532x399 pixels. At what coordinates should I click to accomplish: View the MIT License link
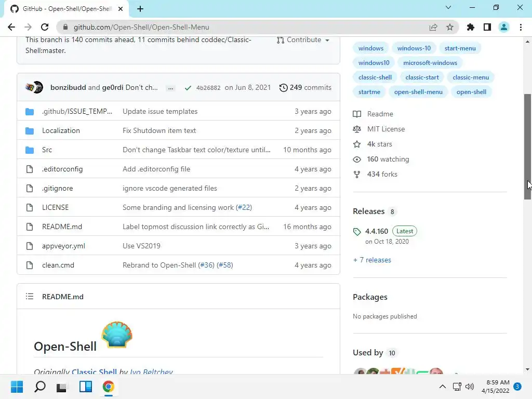point(379,129)
